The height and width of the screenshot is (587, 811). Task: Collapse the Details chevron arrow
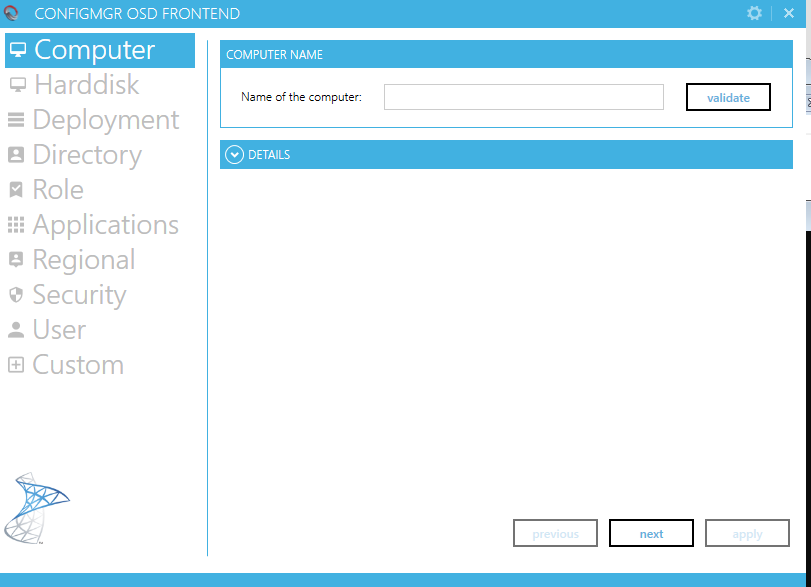(234, 154)
